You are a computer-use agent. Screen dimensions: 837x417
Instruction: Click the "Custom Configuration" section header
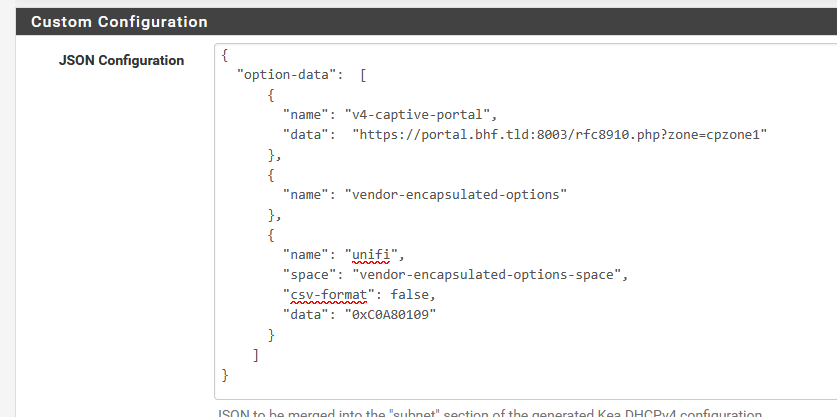point(427,22)
